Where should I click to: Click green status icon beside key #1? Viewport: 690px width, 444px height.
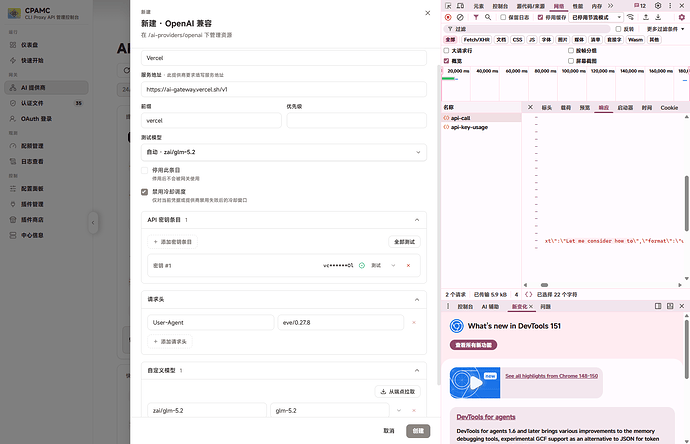point(362,265)
